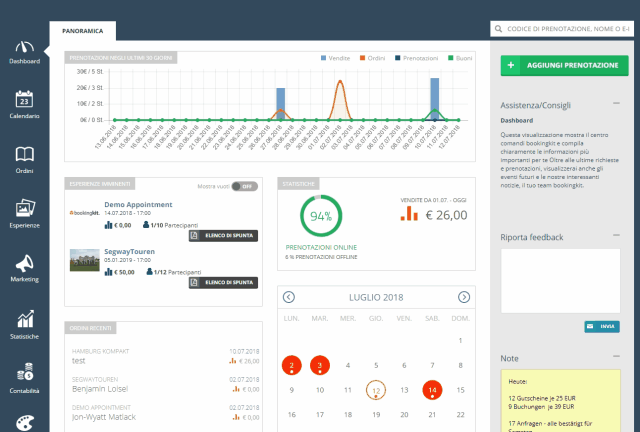This screenshot has height=432, width=640.
Task: Collapse the Riporta feedback panel
Action: click(x=616, y=235)
